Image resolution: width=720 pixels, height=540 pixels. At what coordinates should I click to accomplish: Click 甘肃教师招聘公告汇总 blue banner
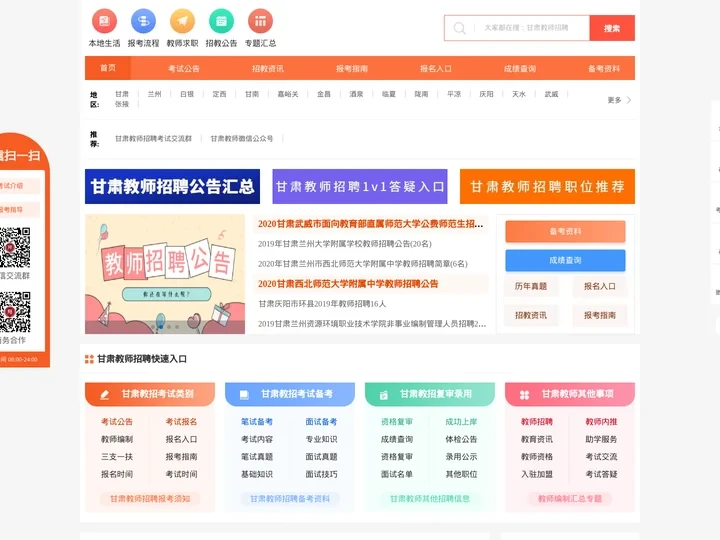click(x=172, y=186)
